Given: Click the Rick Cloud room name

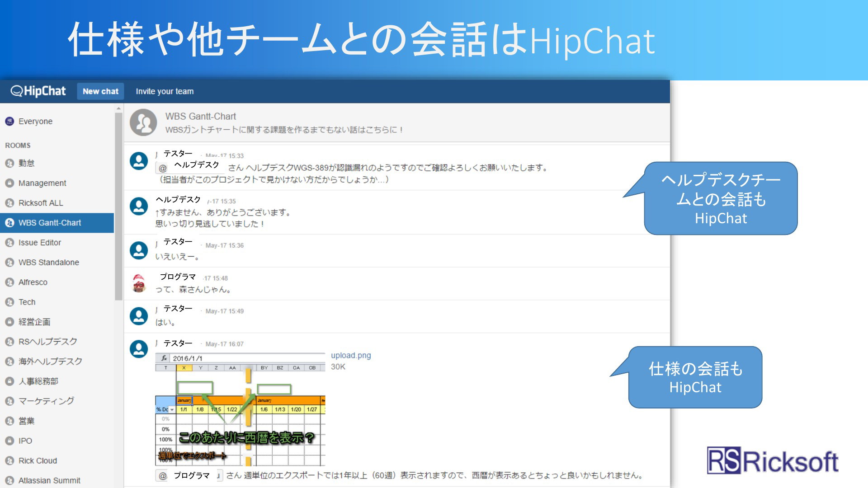Looking at the screenshot, I should pos(38,461).
